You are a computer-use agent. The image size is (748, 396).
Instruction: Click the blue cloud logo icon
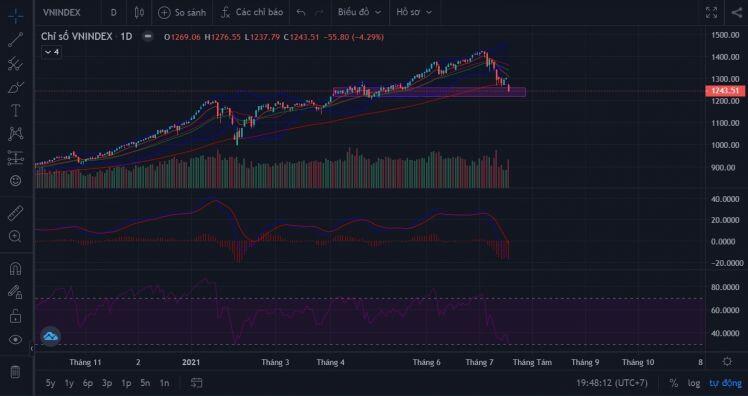pos(51,336)
